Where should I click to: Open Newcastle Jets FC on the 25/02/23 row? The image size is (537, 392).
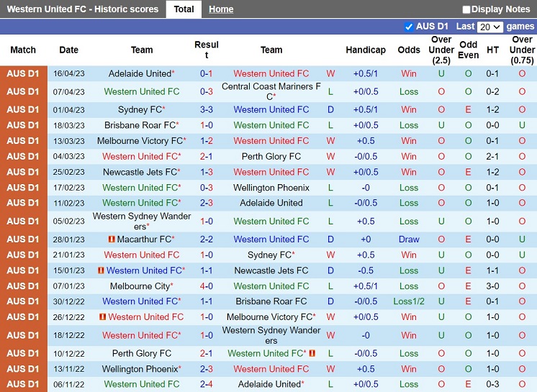(140, 172)
